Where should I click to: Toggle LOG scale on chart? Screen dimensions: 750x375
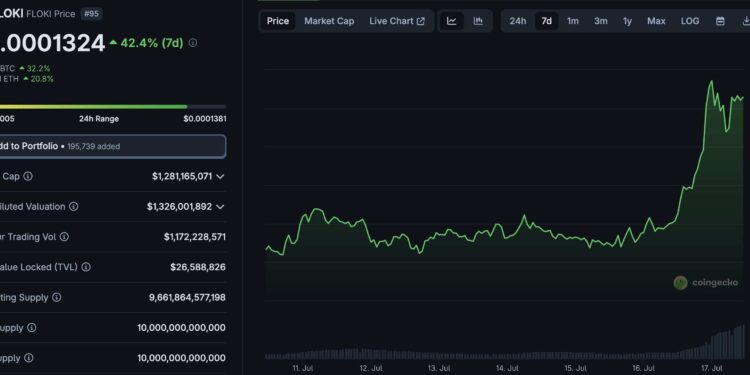[x=690, y=21]
